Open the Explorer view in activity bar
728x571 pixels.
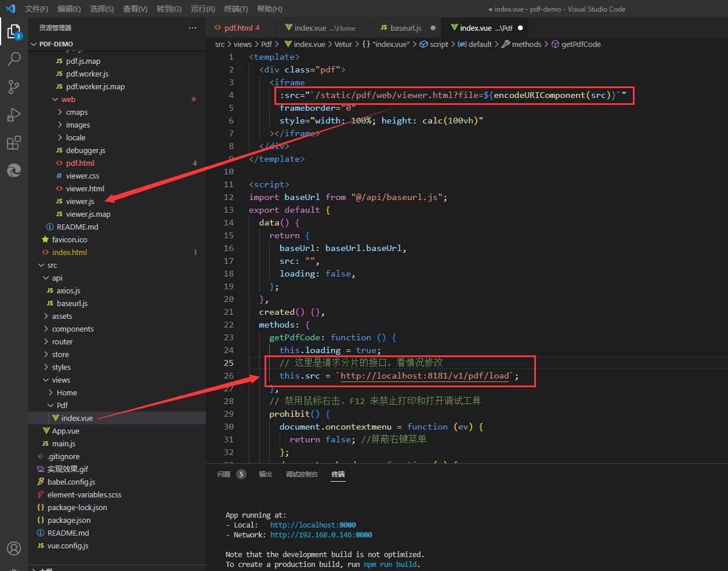coord(14,31)
